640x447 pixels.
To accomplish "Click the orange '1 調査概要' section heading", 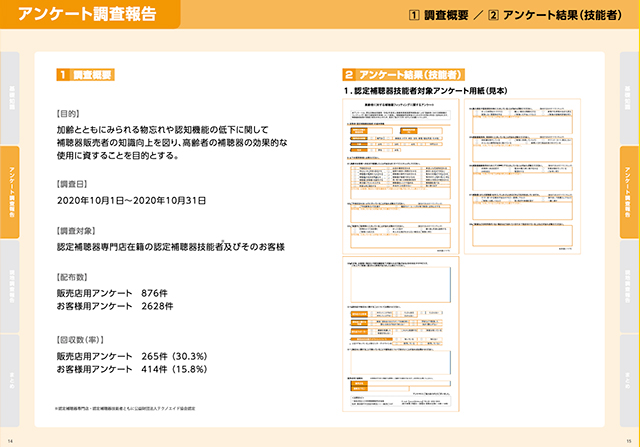I will [85, 75].
